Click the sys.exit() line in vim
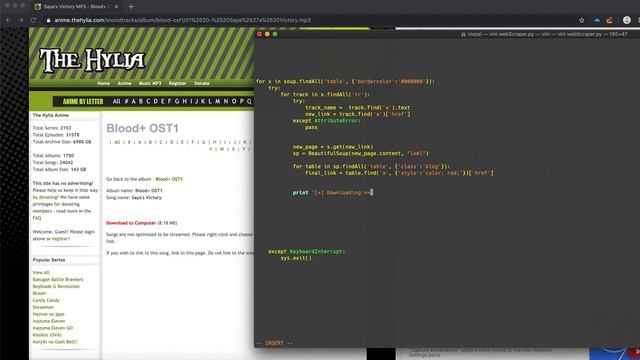 296,258
